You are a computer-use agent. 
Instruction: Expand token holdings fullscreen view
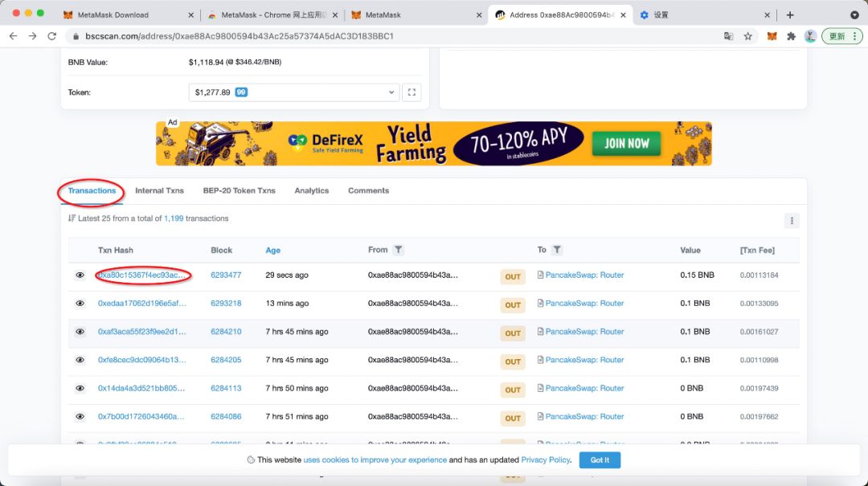[411, 92]
